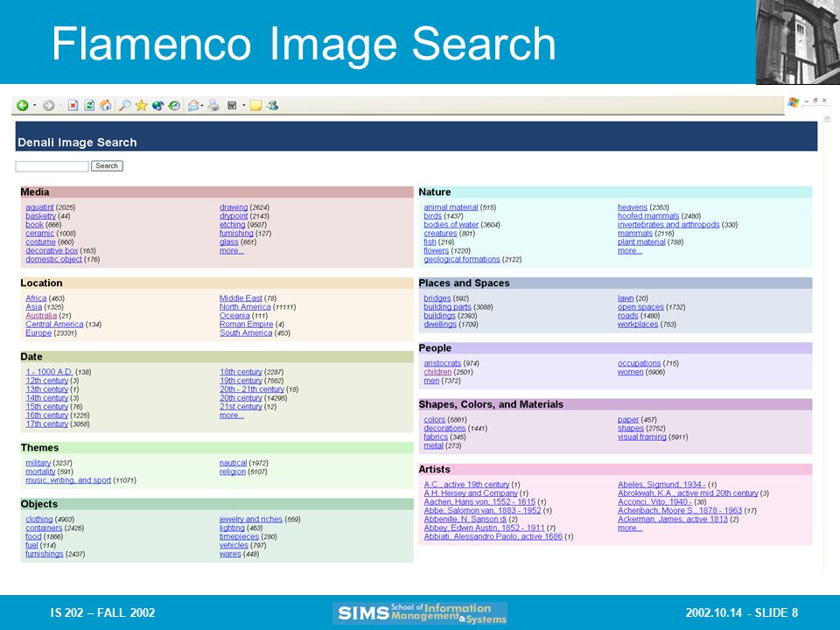Open the Mail envelope icon
This screenshot has height=630, width=840.
tap(193, 106)
